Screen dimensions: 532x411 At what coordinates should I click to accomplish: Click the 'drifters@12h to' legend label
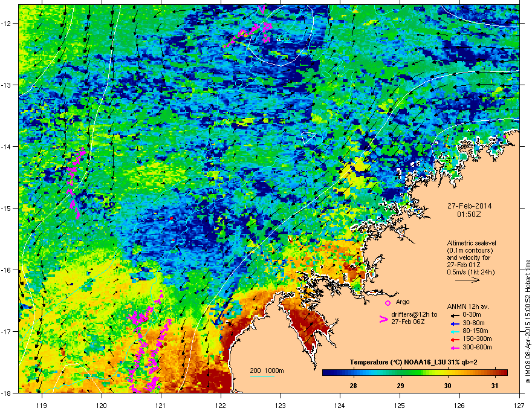click(414, 315)
